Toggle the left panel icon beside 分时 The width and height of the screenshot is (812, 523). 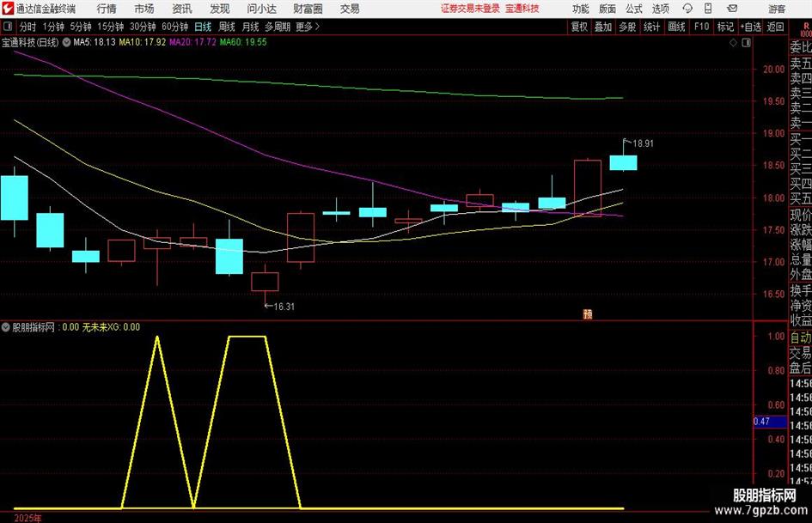coord(8,27)
